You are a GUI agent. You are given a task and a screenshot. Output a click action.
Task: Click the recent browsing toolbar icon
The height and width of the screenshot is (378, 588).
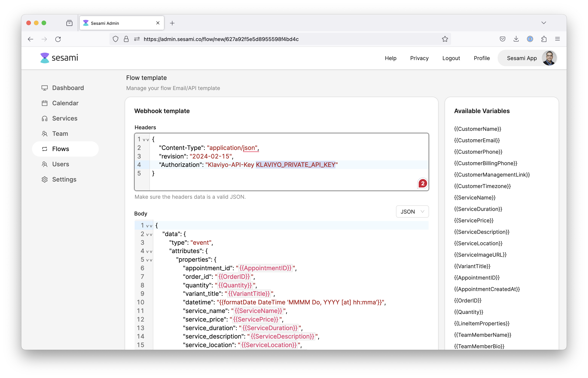(69, 23)
